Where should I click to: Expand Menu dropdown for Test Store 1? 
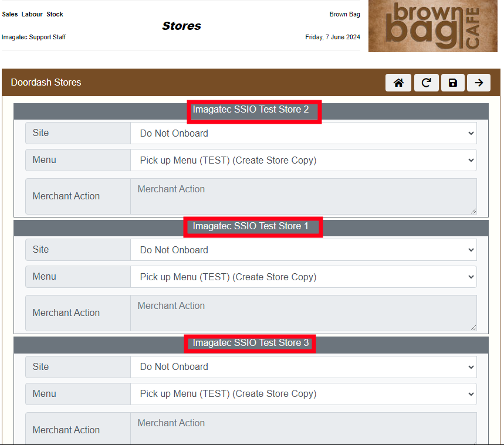tap(303, 277)
